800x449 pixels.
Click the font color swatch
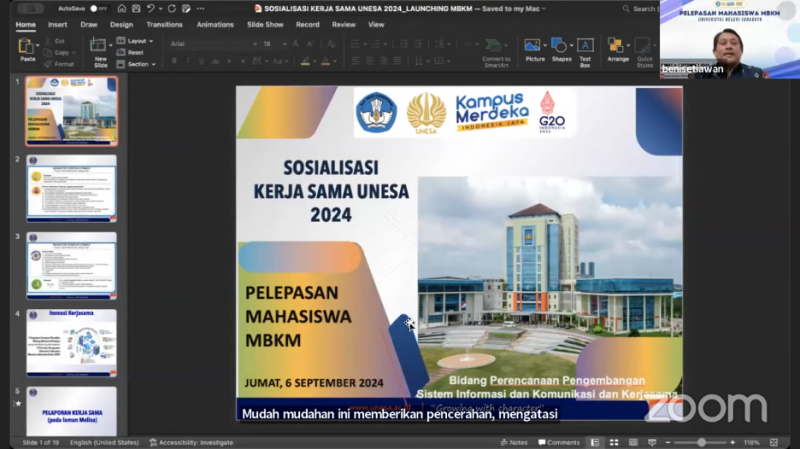326,62
